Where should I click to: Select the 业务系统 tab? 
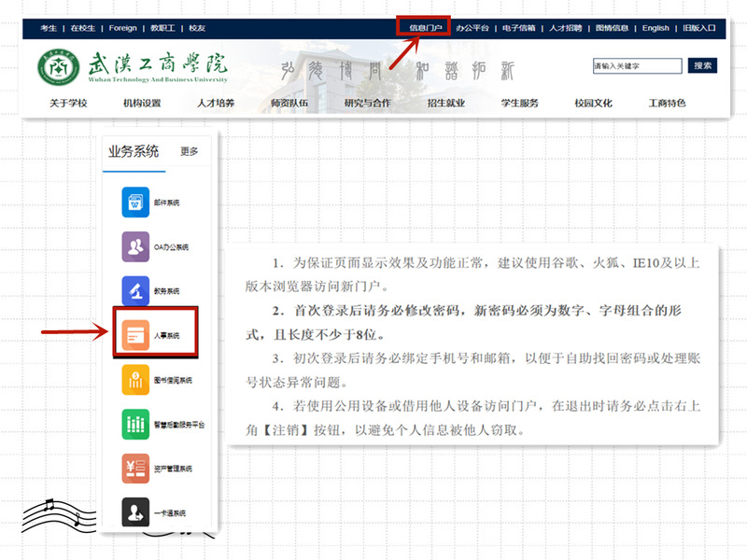[134, 151]
